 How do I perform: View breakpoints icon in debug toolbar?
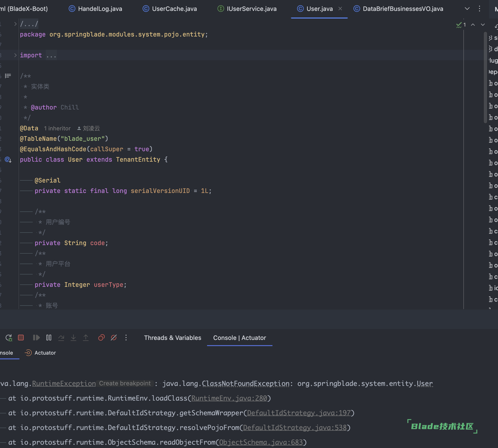tap(101, 338)
